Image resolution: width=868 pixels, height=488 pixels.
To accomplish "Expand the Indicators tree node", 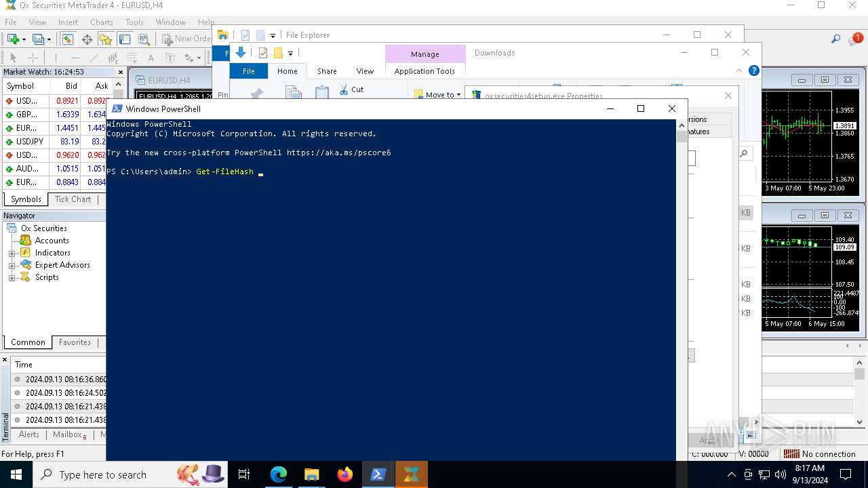I will (12, 253).
